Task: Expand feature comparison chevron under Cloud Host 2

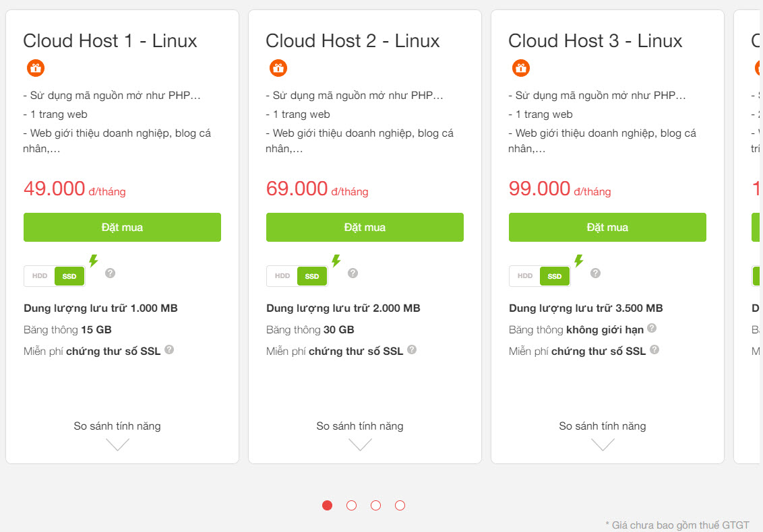Action: (x=360, y=444)
